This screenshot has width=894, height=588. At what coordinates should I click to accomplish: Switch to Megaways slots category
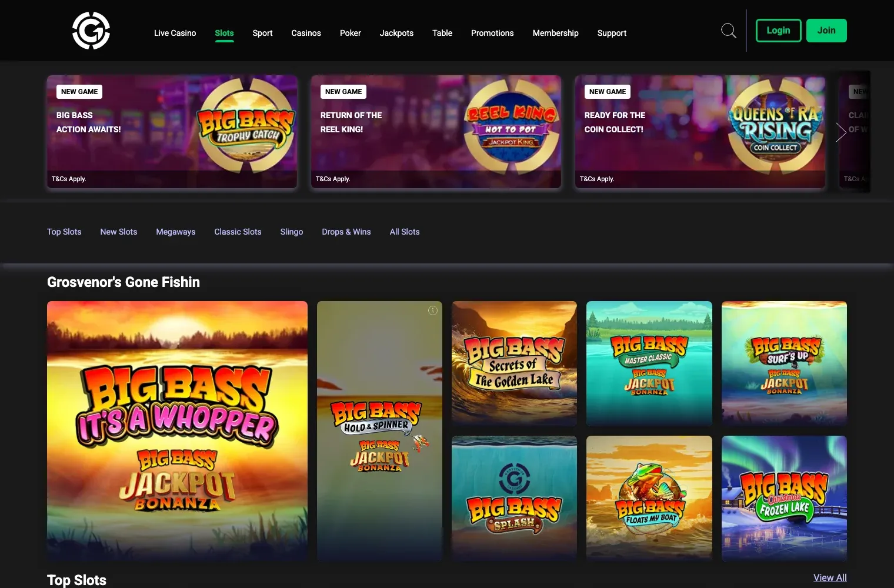point(175,232)
